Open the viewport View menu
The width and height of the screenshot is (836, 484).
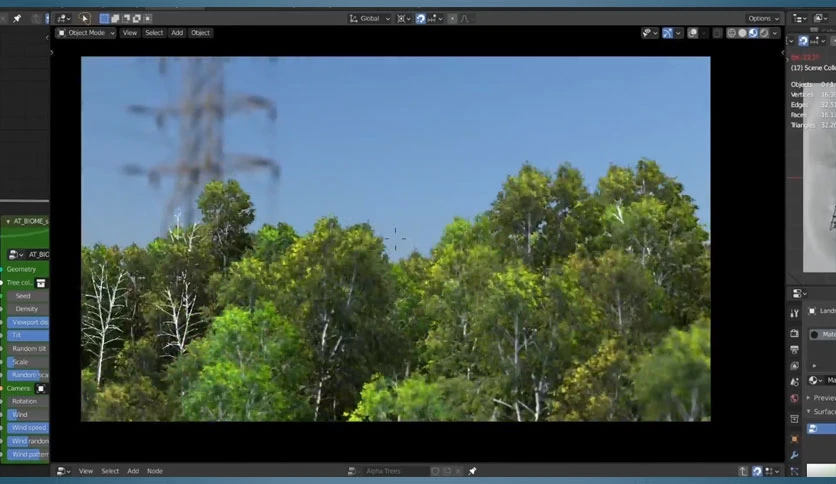130,33
